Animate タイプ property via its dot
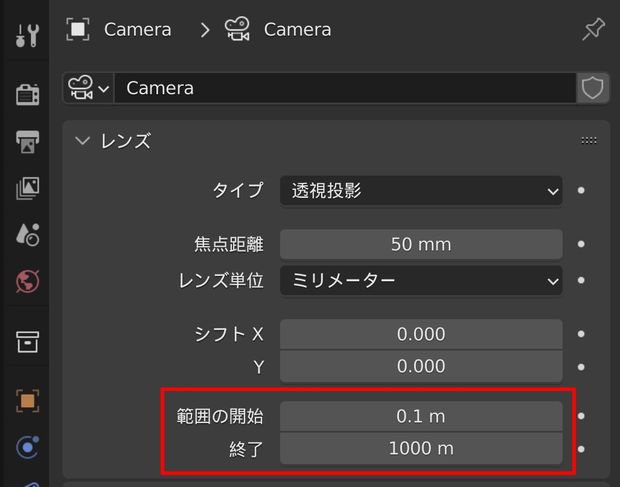620x487 pixels. 581,191
